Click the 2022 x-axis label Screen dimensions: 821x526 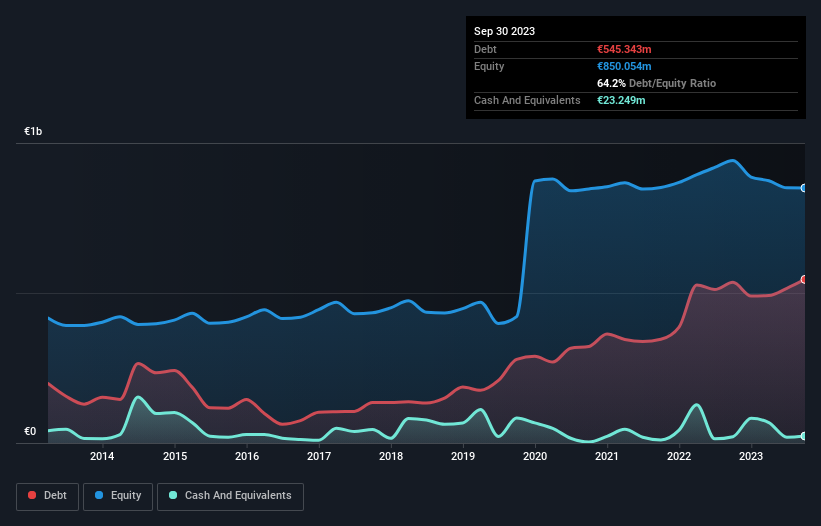tap(679, 456)
